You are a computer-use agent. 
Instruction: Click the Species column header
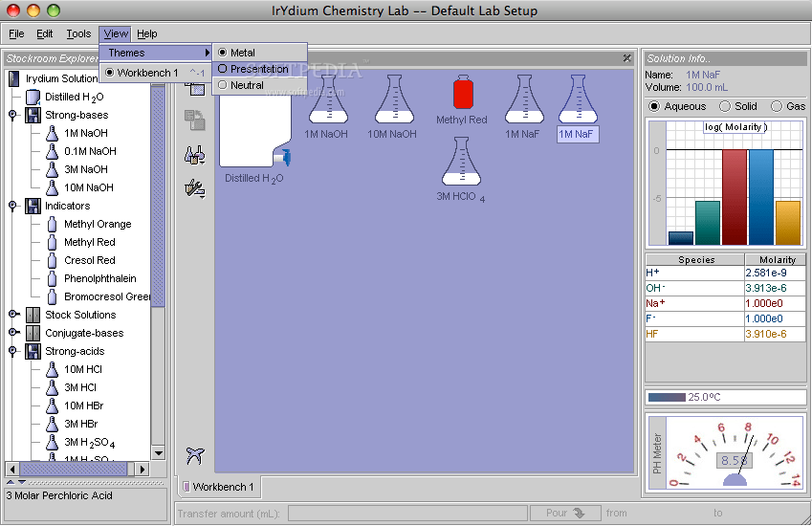click(x=695, y=259)
